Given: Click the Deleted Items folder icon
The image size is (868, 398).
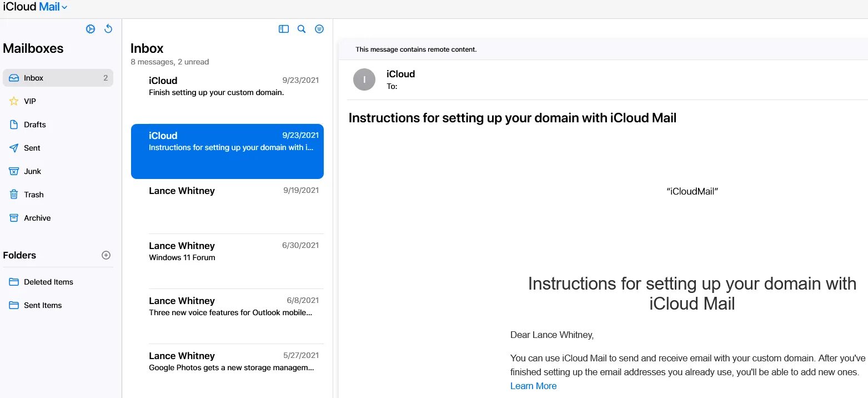Looking at the screenshot, I should (x=14, y=282).
